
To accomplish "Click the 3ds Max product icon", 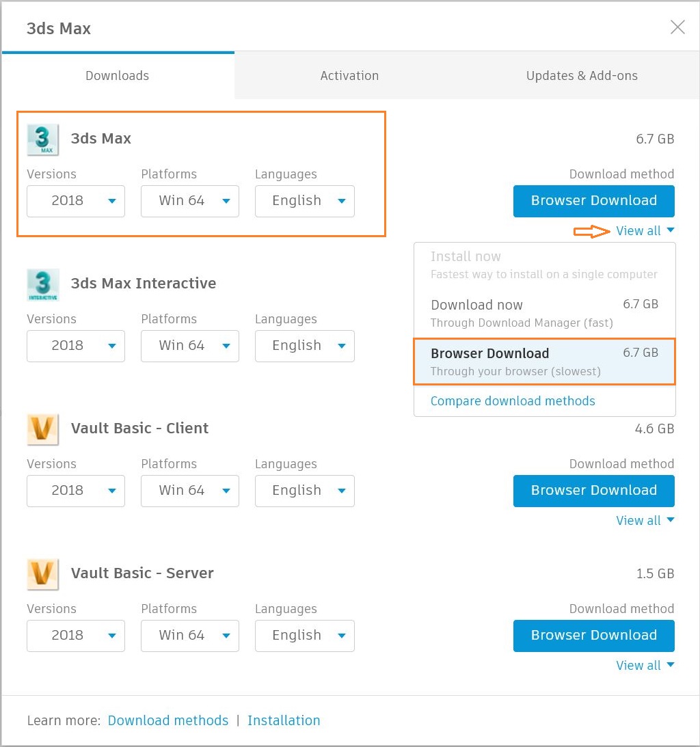I will click(x=42, y=139).
